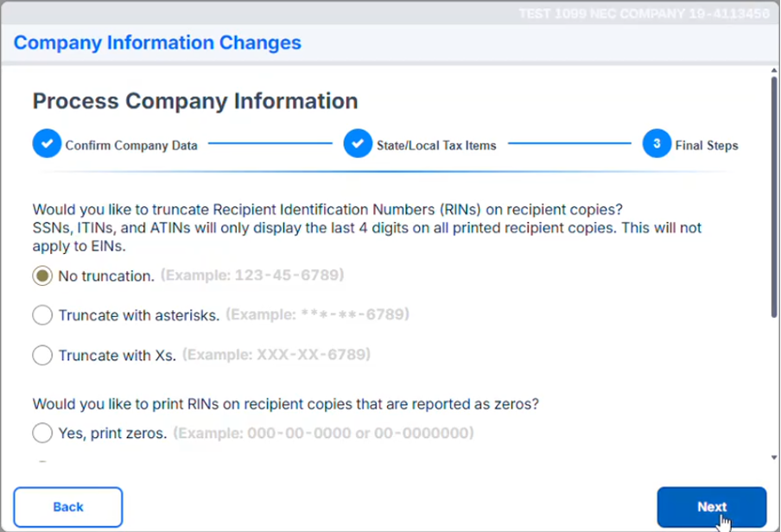Open the State/Local Tax Items step label

pos(436,145)
